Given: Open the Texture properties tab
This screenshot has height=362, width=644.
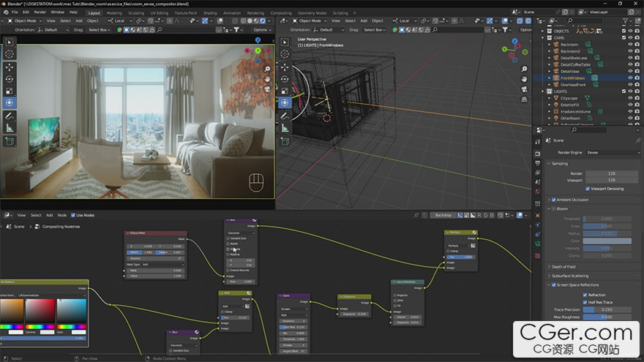Looking at the screenshot, I should (538, 255).
